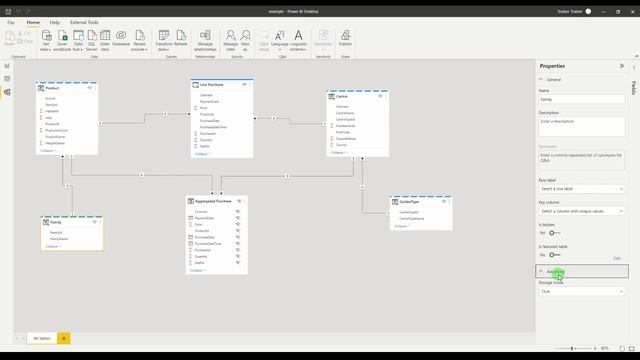Collapse the Properties pane with double chevron
Screen dimensions: 640x360
click(x=622, y=66)
